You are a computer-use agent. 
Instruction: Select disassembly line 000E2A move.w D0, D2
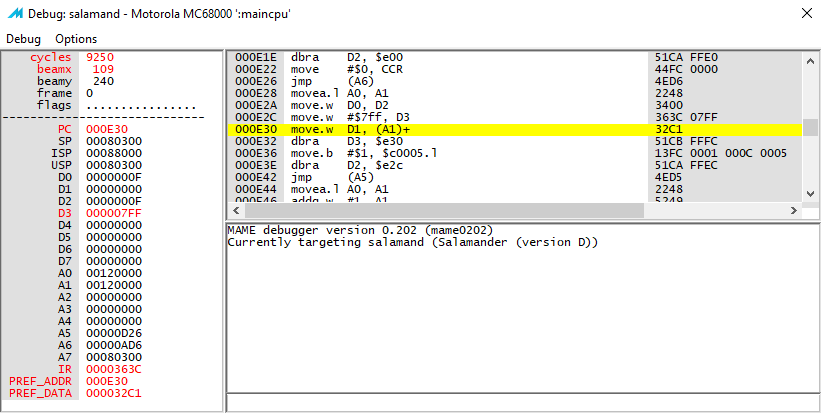[515, 105]
